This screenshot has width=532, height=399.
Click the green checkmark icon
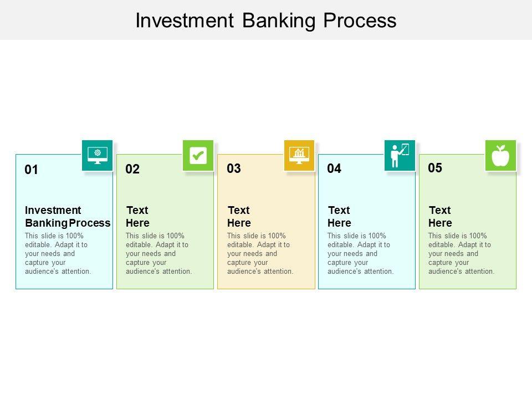pyautogui.click(x=198, y=155)
